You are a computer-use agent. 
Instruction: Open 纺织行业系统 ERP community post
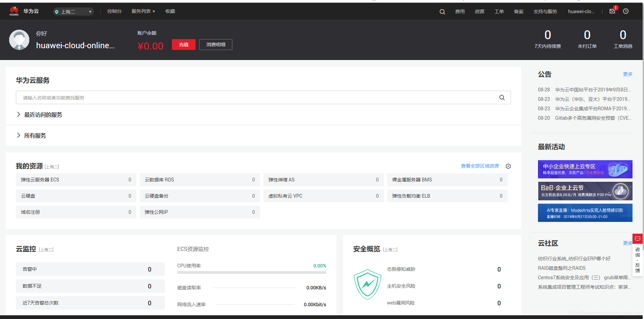[574, 259]
